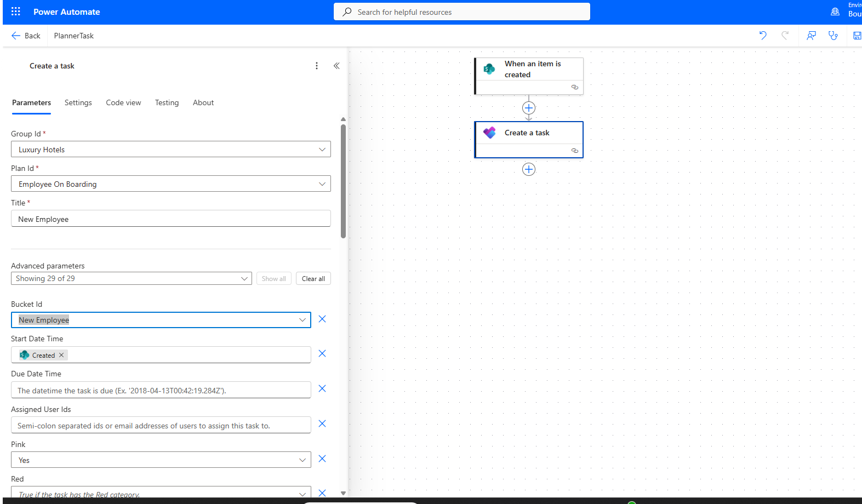Click the Start Date Time field
The width and height of the screenshot is (862, 504).
161,355
